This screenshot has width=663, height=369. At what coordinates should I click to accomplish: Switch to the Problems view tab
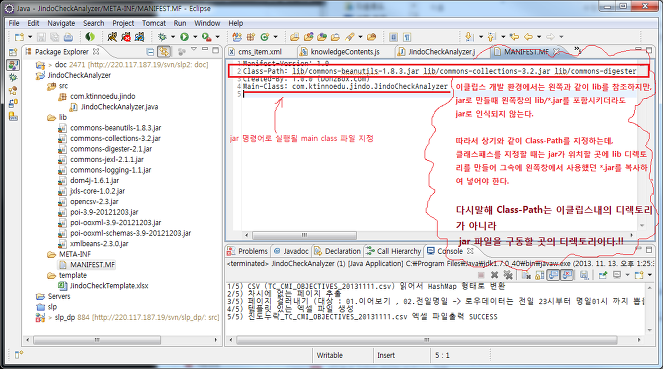click(x=248, y=251)
